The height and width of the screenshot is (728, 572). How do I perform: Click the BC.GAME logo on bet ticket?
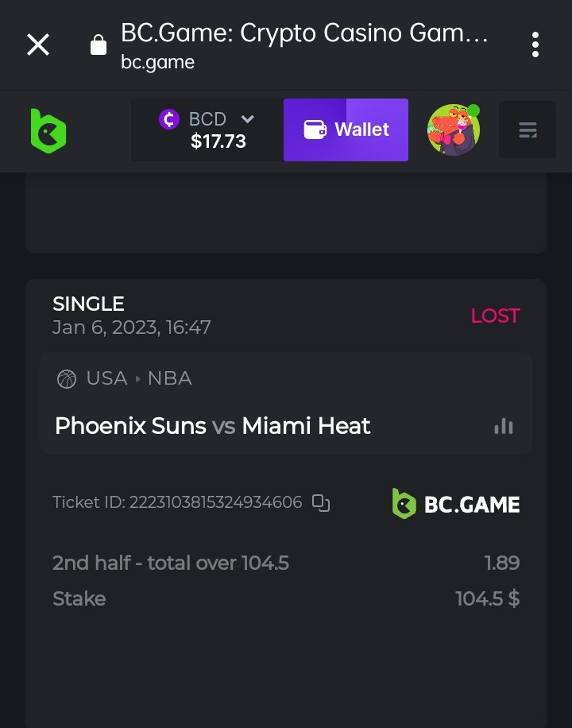(456, 504)
